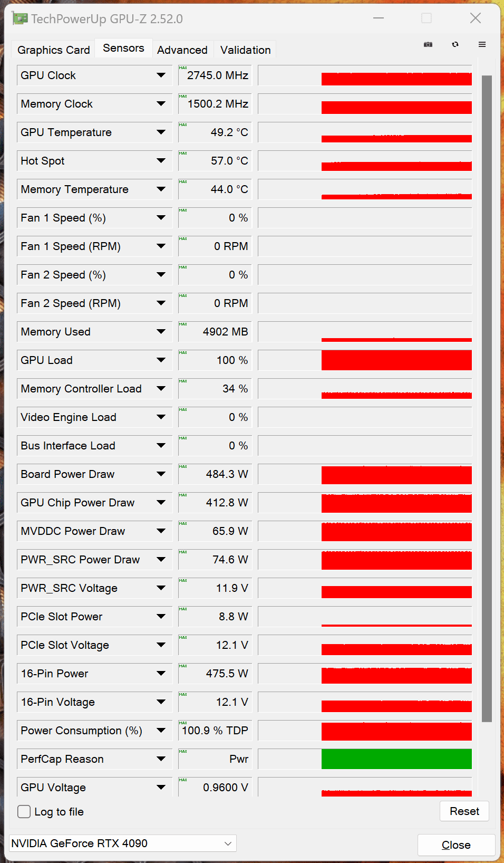The height and width of the screenshot is (863, 504).
Task: Open the GPU Load sensor dropdown
Action: tap(161, 360)
